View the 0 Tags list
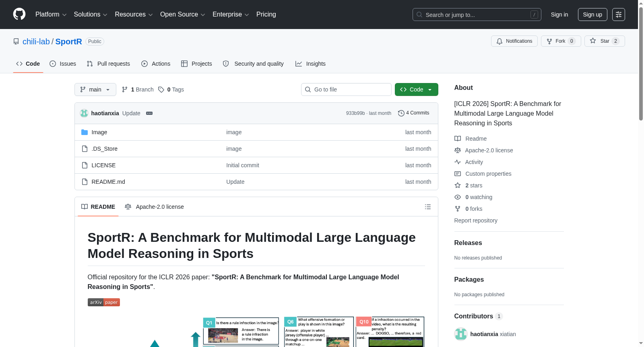The image size is (644, 347). tap(171, 89)
